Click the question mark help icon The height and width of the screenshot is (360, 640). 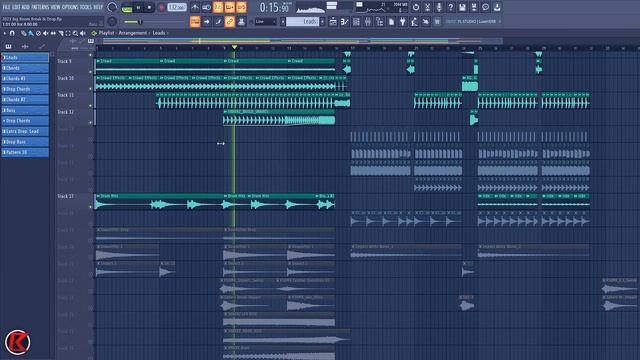point(451,7)
